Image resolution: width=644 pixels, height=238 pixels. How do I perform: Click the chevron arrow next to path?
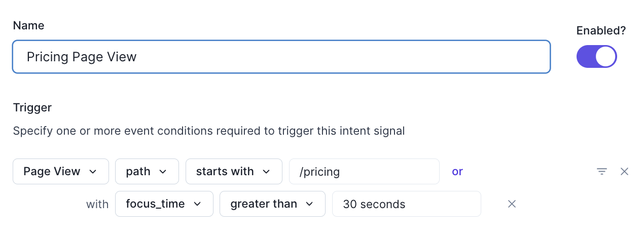click(x=163, y=172)
